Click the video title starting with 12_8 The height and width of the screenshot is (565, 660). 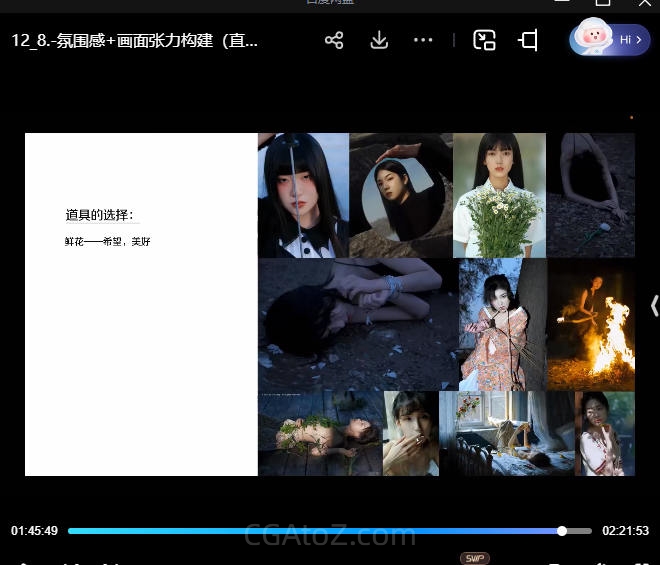click(x=135, y=40)
